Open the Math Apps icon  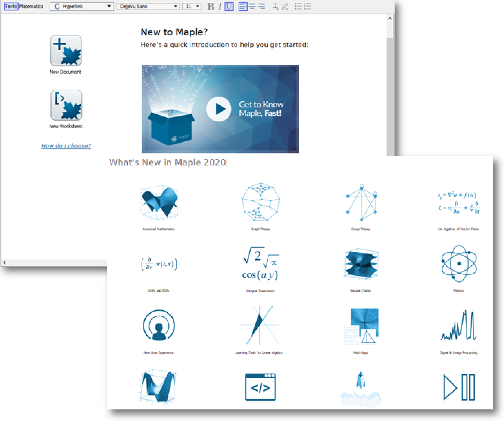tap(361, 326)
